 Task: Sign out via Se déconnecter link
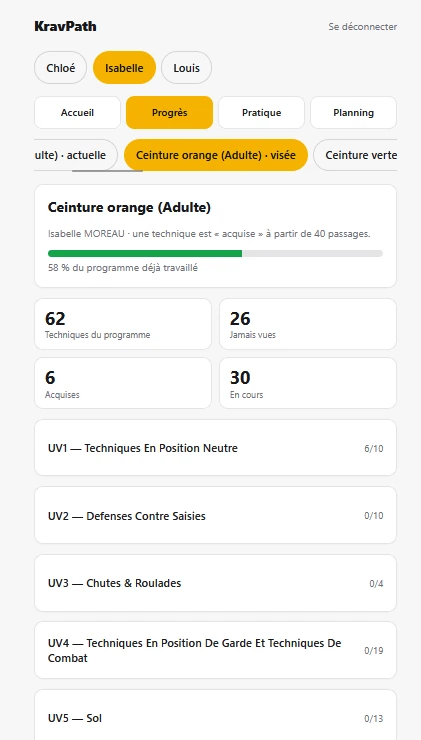tap(362, 27)
